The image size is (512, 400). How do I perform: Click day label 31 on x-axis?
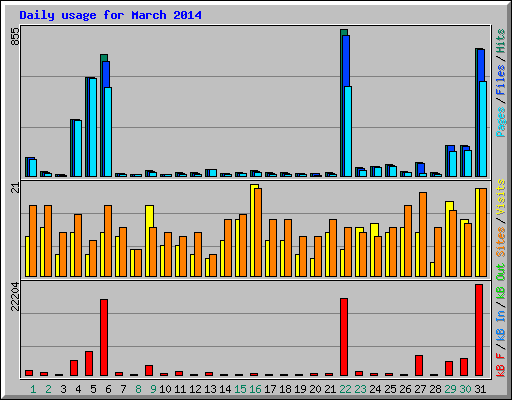pyautogui.click(x=480, y=389)
